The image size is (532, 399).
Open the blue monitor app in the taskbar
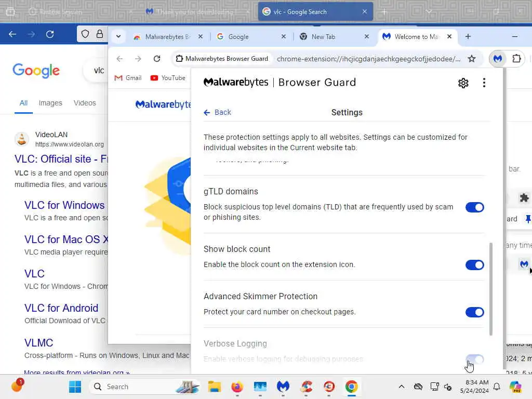tap(260, 387)
